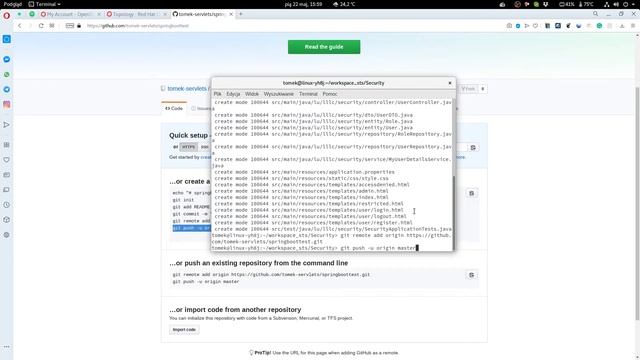Click the browser page vertical scrollbar
This screenshot has width=640, height=360.
click(638, 204)
